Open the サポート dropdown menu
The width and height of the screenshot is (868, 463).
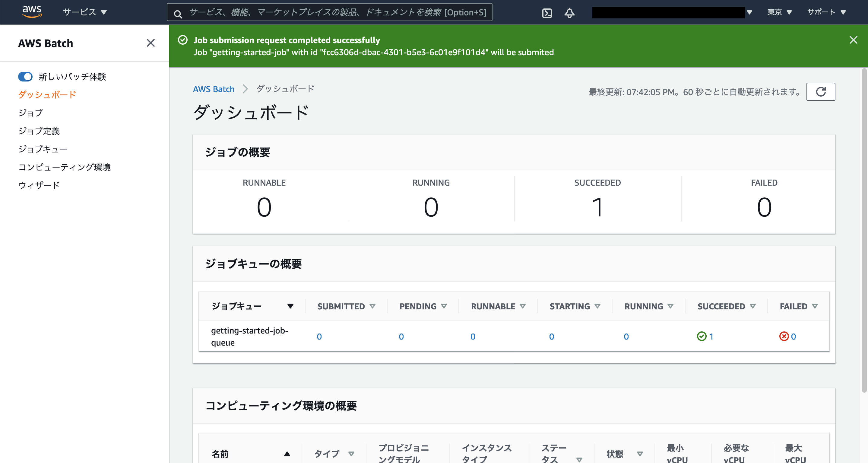[826, 12]
